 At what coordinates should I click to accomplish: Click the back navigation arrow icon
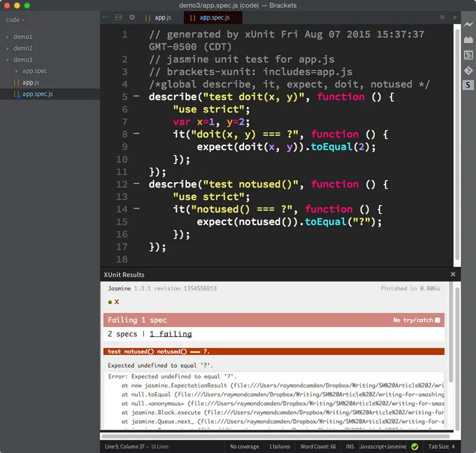pos(106,17)
